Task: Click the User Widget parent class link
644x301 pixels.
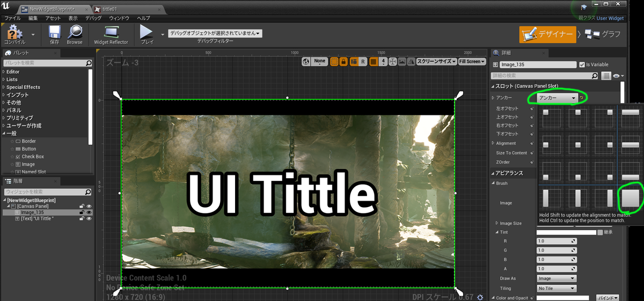Action: (x=610, y=18)
